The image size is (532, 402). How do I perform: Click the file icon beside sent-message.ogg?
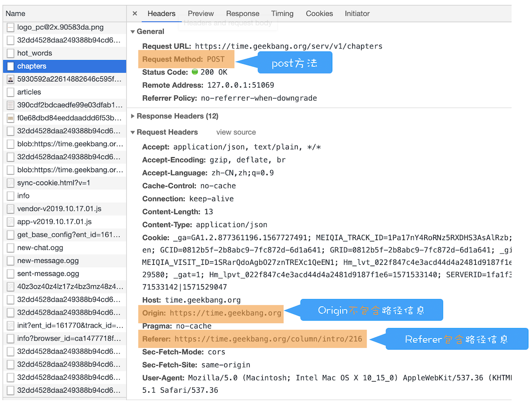(12, 274)
